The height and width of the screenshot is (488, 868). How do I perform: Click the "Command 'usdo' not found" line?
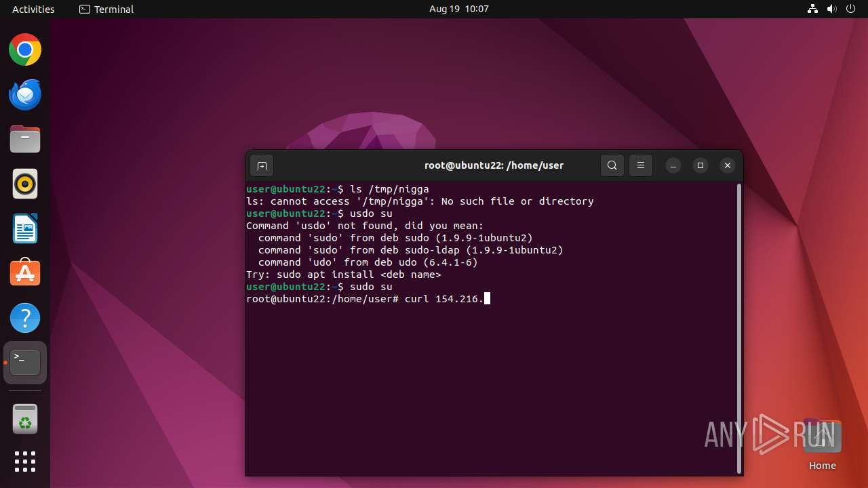365,226
